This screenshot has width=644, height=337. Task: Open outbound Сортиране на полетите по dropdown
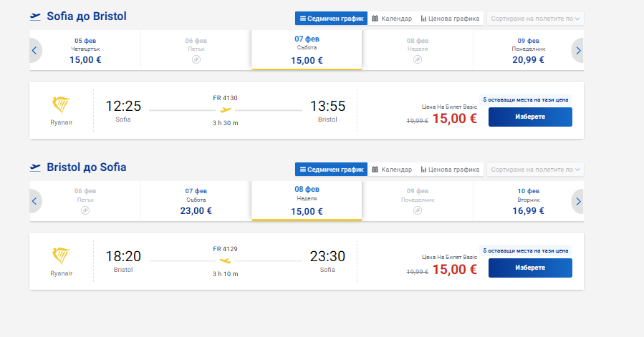(x=535, y=19)
